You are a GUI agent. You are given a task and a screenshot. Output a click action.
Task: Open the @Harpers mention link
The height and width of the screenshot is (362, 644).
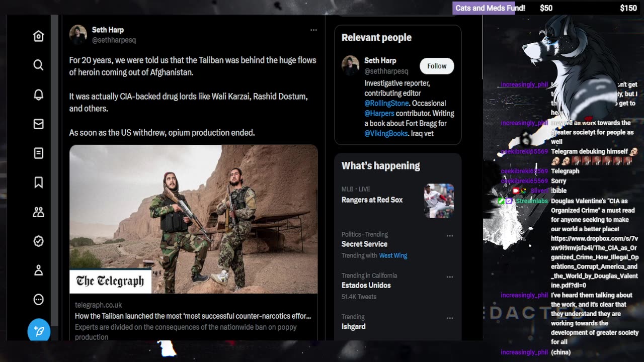(379, 113)
